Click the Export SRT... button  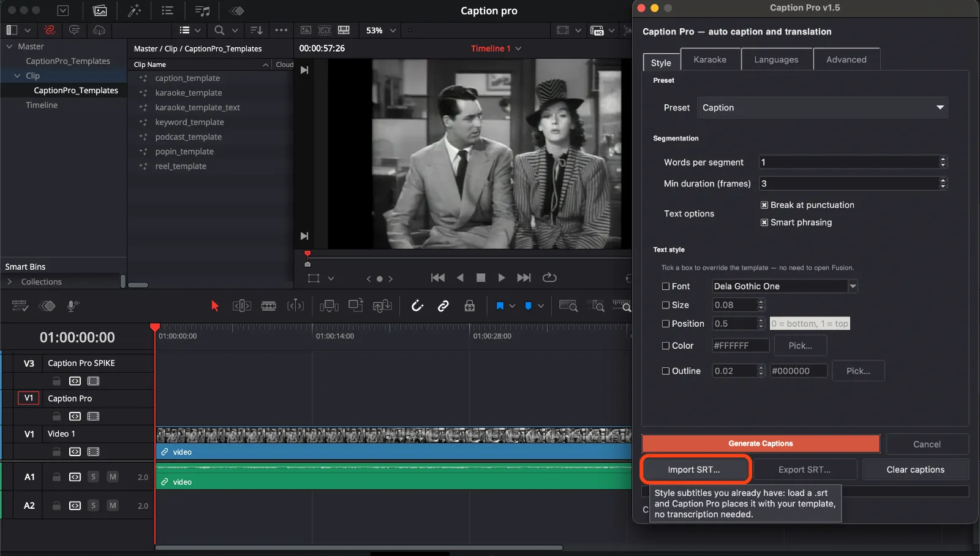[805, 470]
